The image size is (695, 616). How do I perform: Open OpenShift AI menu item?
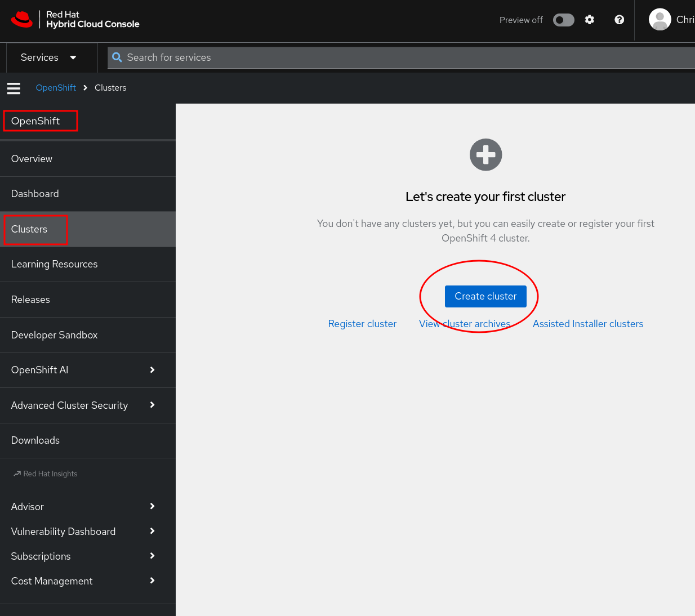[88, 370]
